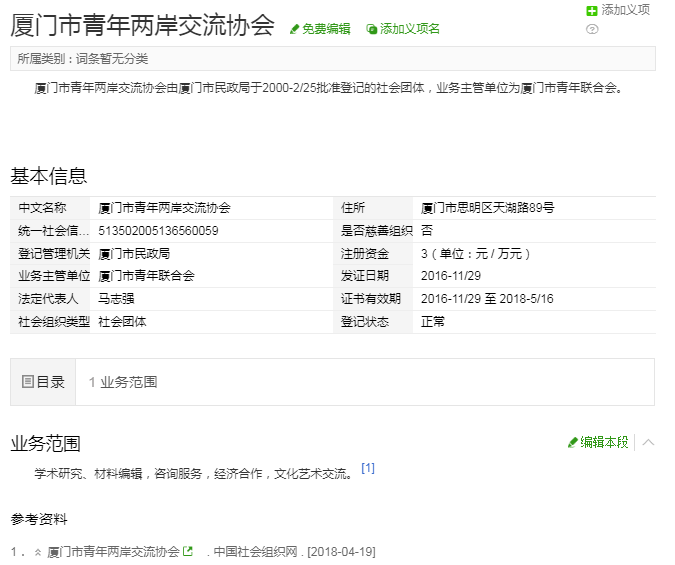Image resolution: width=675 pixels, height=565 pixels.
Task: Collapse the 业务范围 section with the chevron
Action: (x=648, y=442)
